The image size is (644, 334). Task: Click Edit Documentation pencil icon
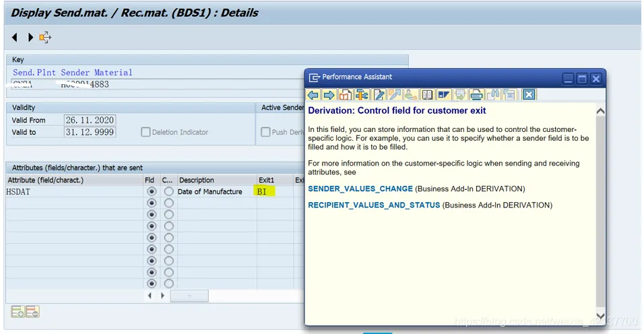point(379,95)
